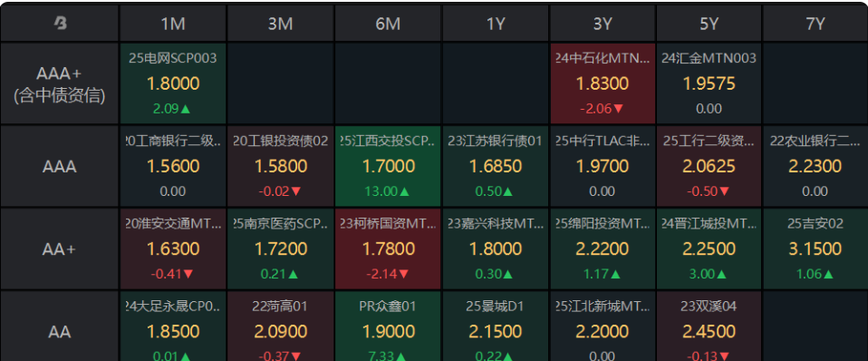This screenshot has height=361, width=868.
Task: Click the 23江苏银行债01 yield cell
Action: coord(495,166)
